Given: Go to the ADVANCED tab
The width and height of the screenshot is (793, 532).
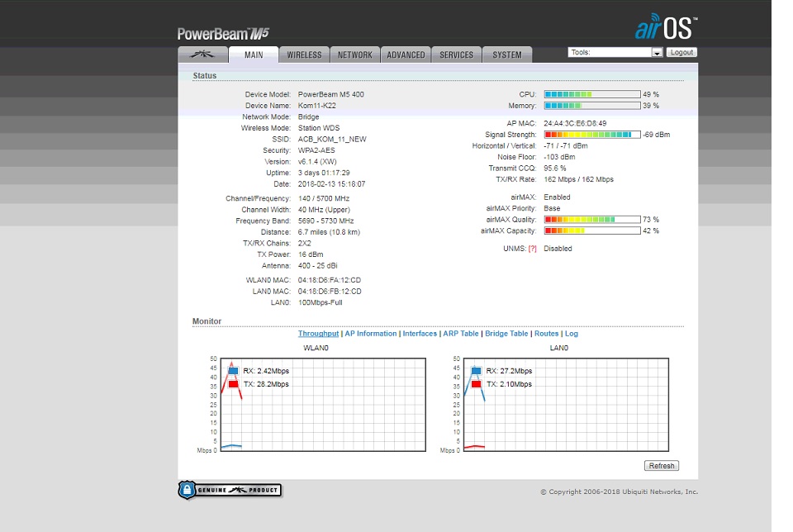Looking at the screenshot, I should click(406, 55).
